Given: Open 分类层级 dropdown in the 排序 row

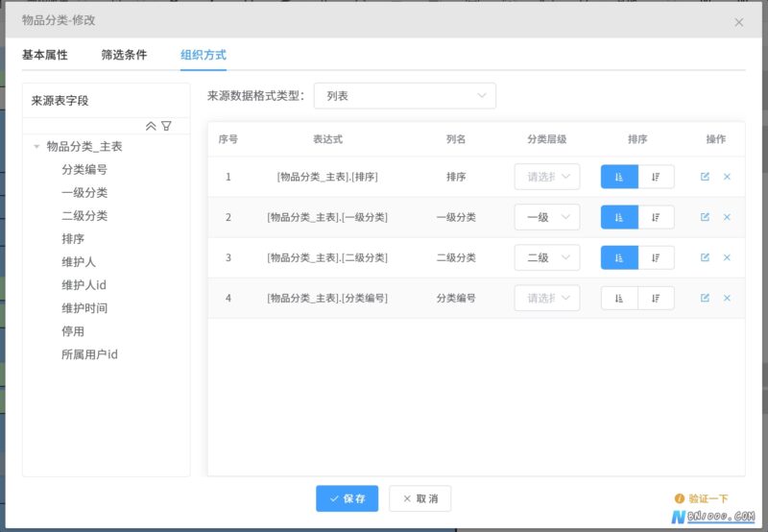Looking at the screenshot, I should [547, 177].
